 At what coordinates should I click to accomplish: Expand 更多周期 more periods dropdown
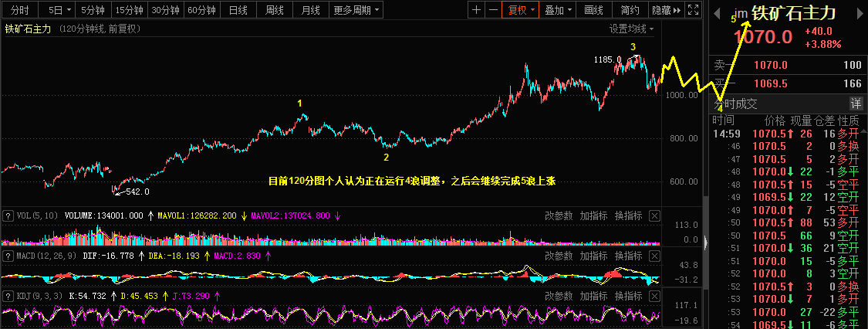[357, 10]
